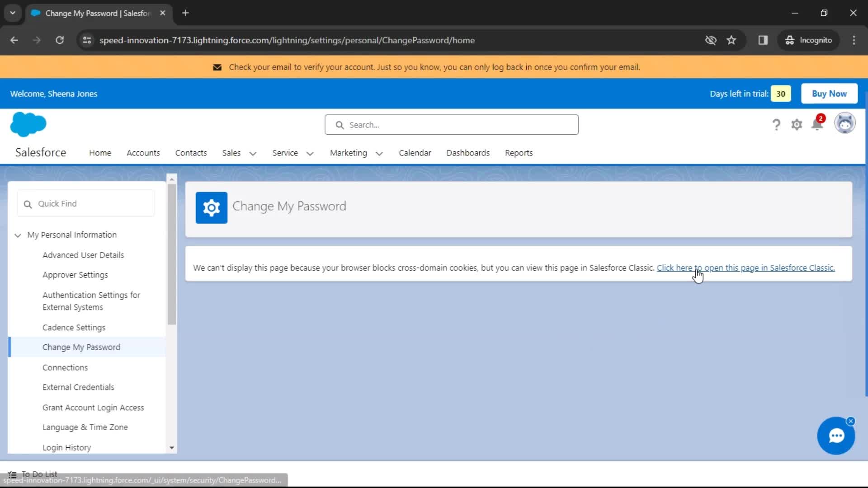Viewport: 868px width, 488px height.
Task: Open the Setup gear icon
Action: point(797,125)
